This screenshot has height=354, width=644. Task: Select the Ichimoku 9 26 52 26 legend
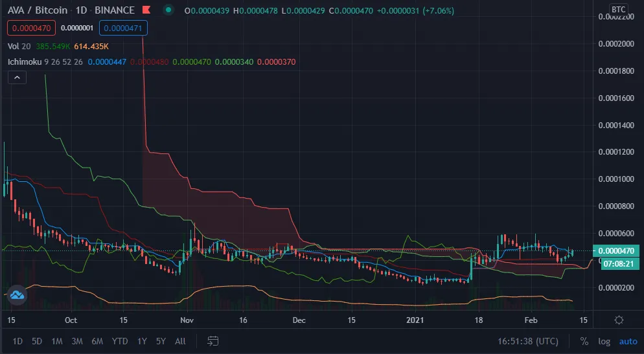pos(45,62)
